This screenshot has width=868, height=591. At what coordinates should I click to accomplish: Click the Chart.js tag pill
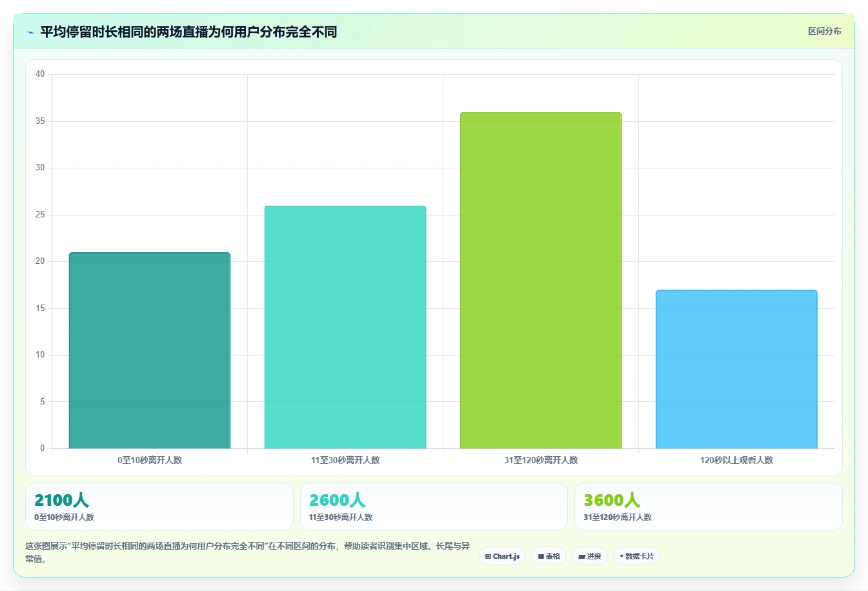click(502, 556)
